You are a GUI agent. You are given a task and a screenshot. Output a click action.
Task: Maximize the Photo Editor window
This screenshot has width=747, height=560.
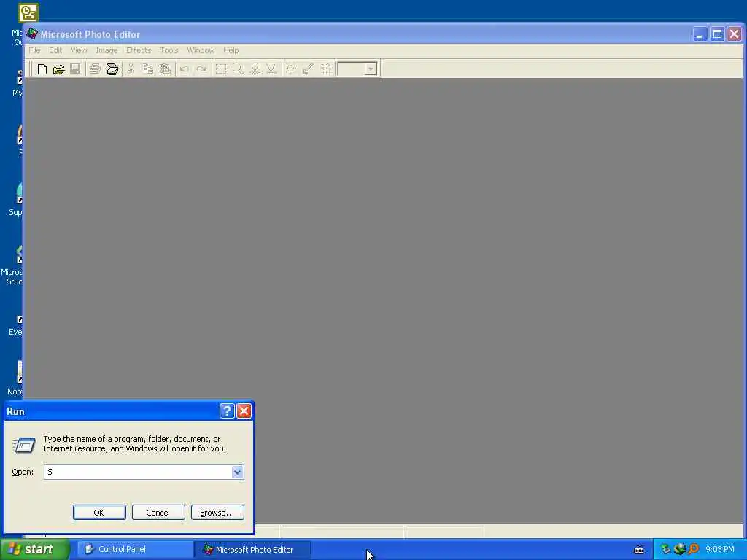pyautogui.click(x=717, y=34)
